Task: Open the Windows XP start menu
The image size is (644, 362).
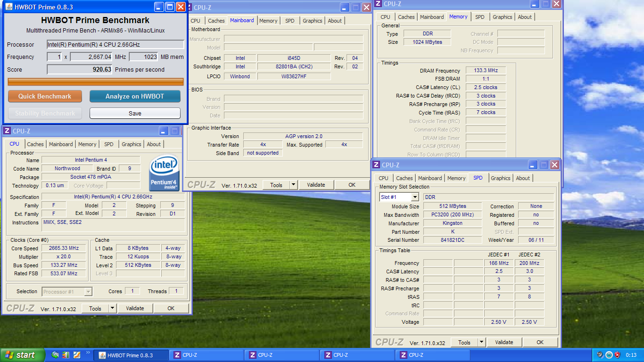Action: [x=23, y=355]
